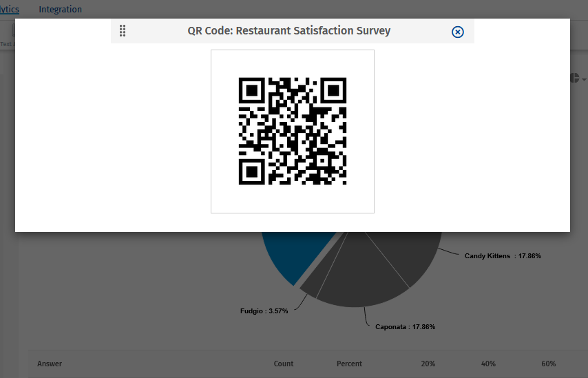
Task: Click the 40% scale marker
Action: click(x=488, y=364)
